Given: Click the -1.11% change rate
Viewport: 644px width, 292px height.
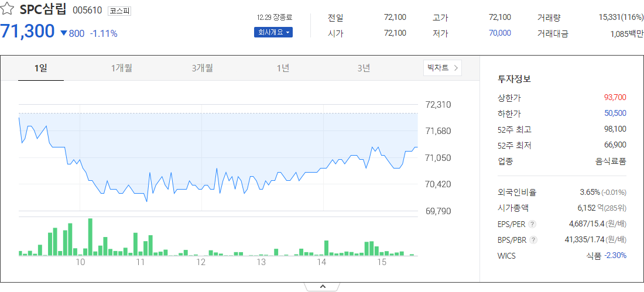Looking at the screenshot, I should pos(104,33).
